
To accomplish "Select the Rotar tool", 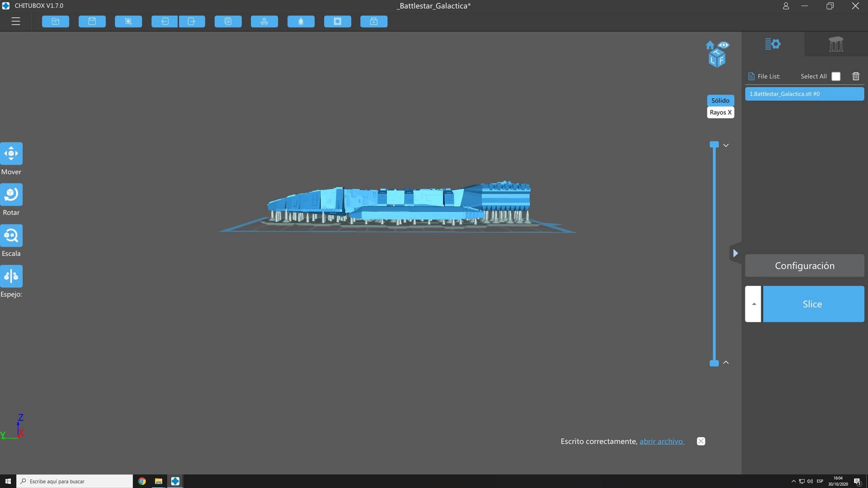I will coord(11,194).
